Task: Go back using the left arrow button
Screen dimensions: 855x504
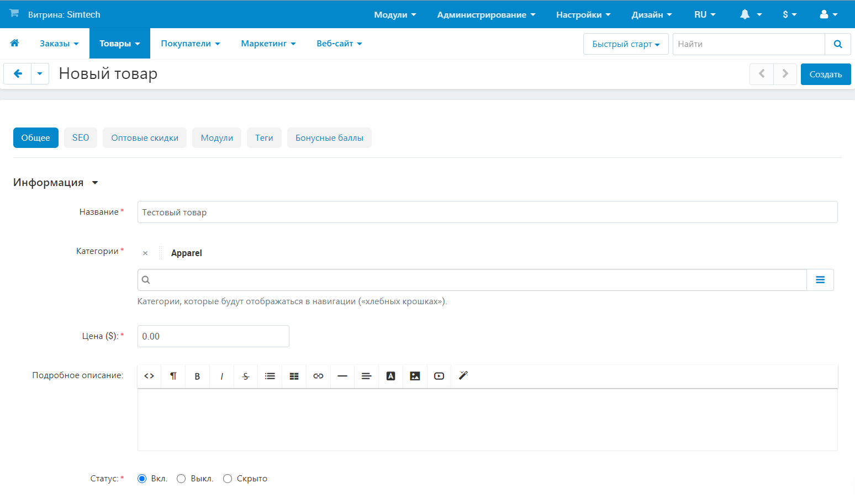Action: 18,73
